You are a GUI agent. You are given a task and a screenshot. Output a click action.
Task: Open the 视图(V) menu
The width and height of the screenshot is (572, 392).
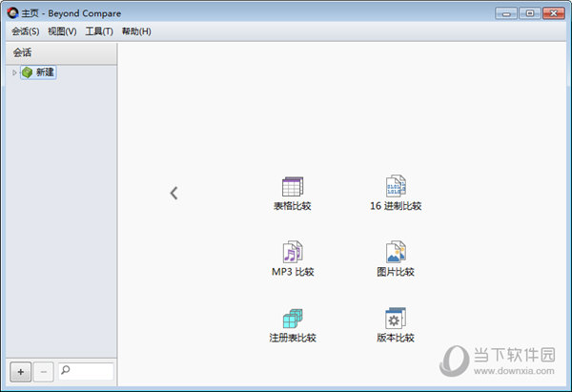click(62, 31)
